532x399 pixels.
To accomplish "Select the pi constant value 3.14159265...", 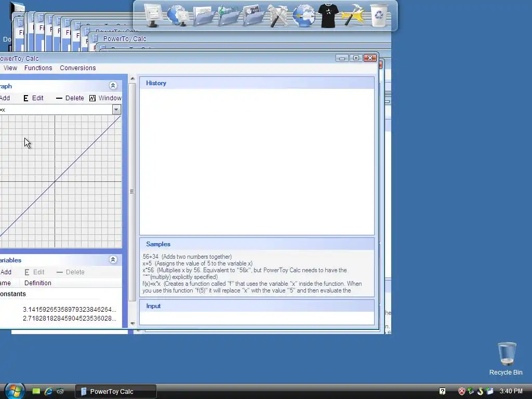I will click(69, 310).
